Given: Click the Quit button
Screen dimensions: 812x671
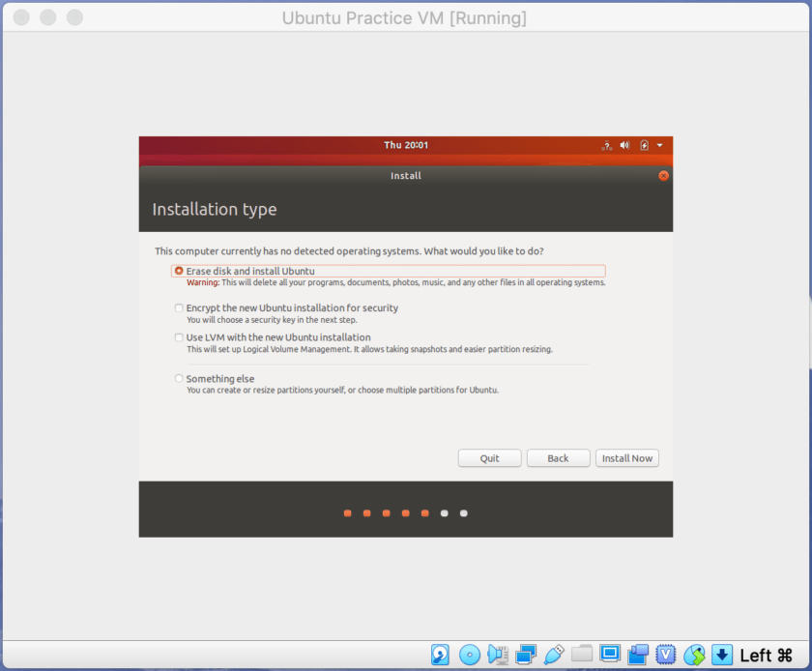Looking at the screenshot, I should pyautogui.click(x=489, y=458).
